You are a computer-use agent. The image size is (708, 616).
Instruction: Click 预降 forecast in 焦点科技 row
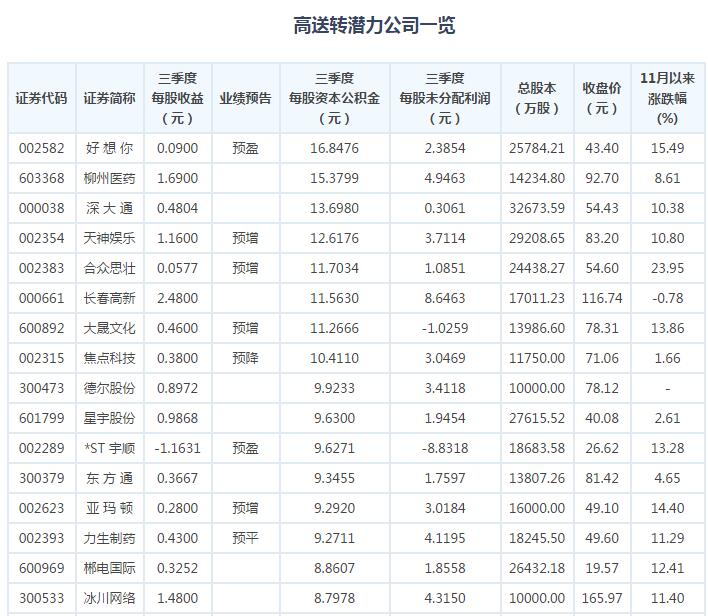click(x=245, y=358)
